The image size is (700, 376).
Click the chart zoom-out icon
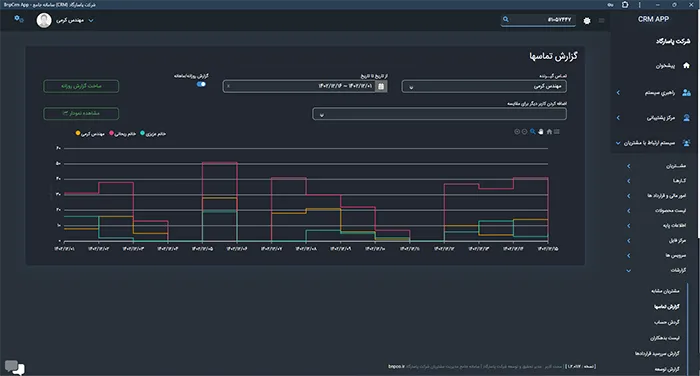[x=525, y=132]
